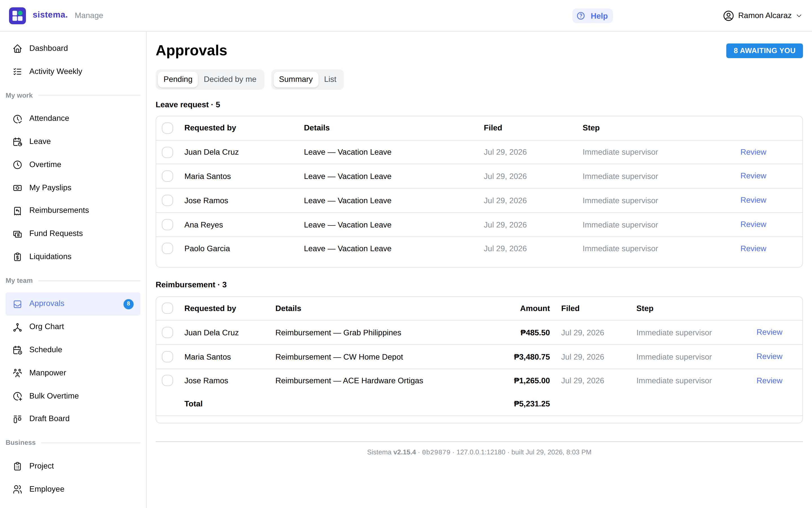Click the Schedule calendar icon
This screenshot has width=812, height=508.
(x=17, y=350)
